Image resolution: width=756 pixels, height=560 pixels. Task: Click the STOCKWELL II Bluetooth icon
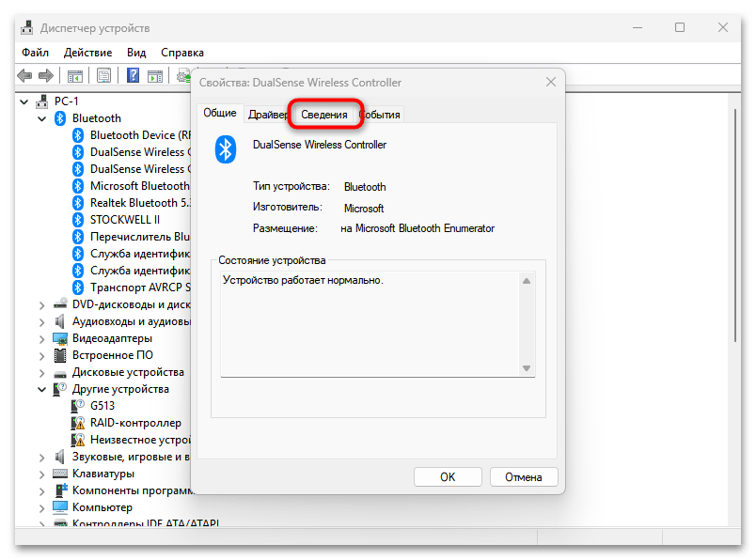(78, 220)
